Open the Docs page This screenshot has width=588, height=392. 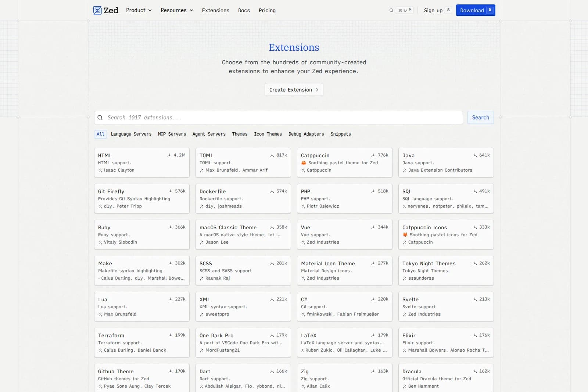(244, 10)
